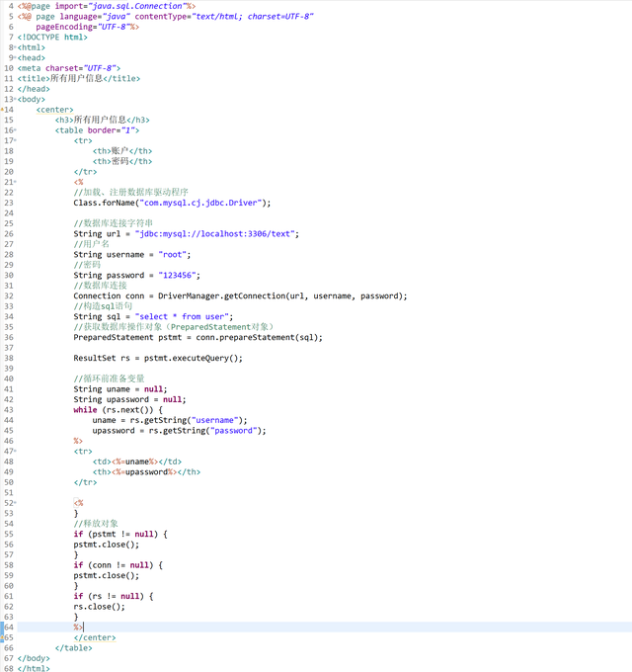Click the warning marker beside line 65

tap(2, 637)
